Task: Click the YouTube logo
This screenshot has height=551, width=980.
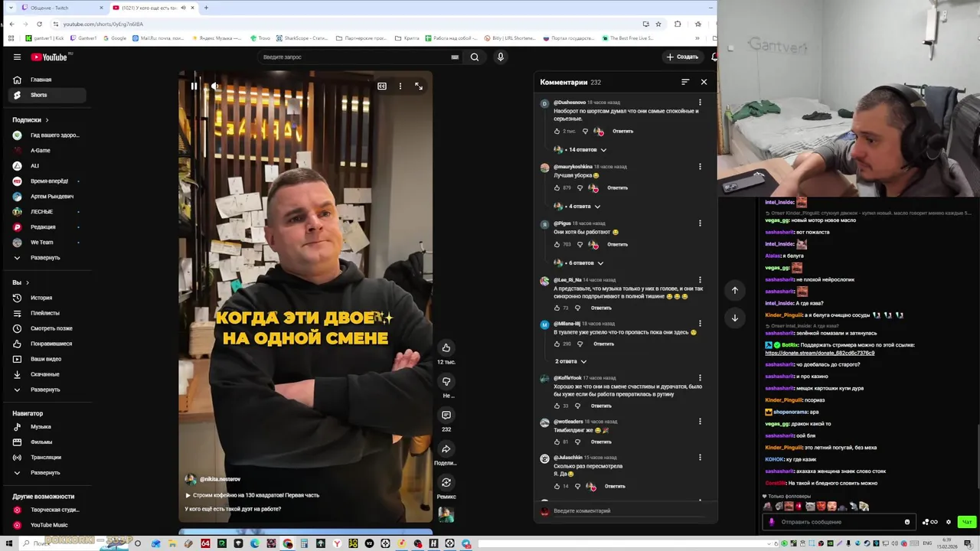Action: [51, 57]
